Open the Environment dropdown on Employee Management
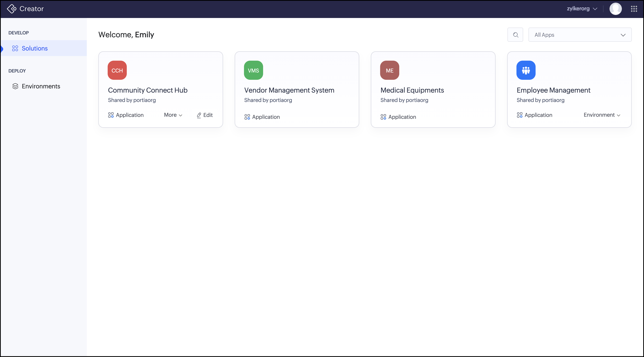This screenshot has height=357, width=644. (x=602, y=115)
